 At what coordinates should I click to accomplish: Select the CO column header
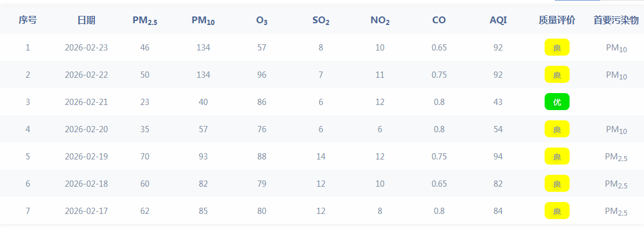[x=439, y=20]
